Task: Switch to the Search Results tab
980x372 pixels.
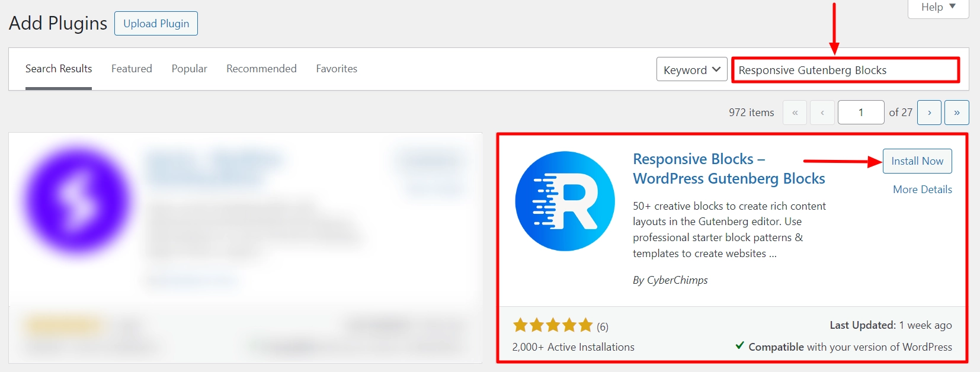Action: 59,69
